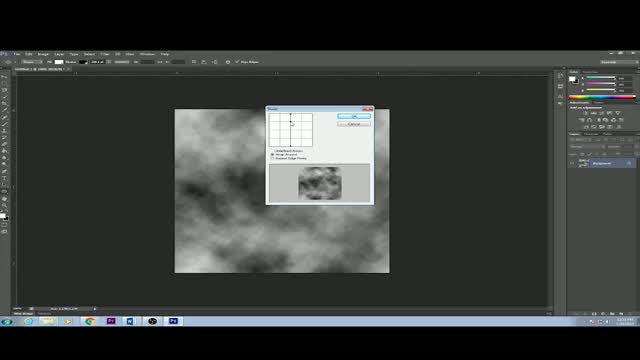
Task: Select the Brightness/Contrast adjustment icon
Action: (586, 113)
